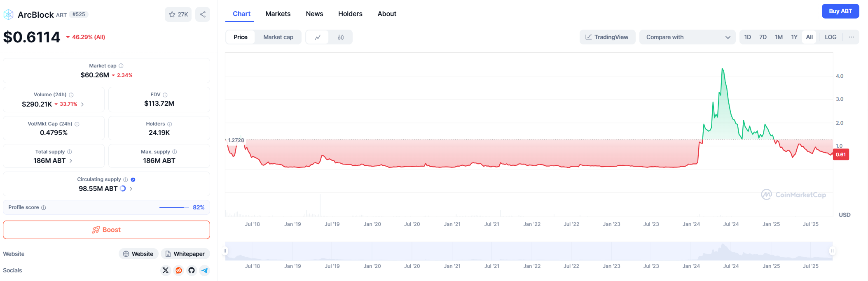Image resolution: width=868 pixels, height=281 pixels.
Task: Show Max. supply info icon
Action: (x=175, y=152)
